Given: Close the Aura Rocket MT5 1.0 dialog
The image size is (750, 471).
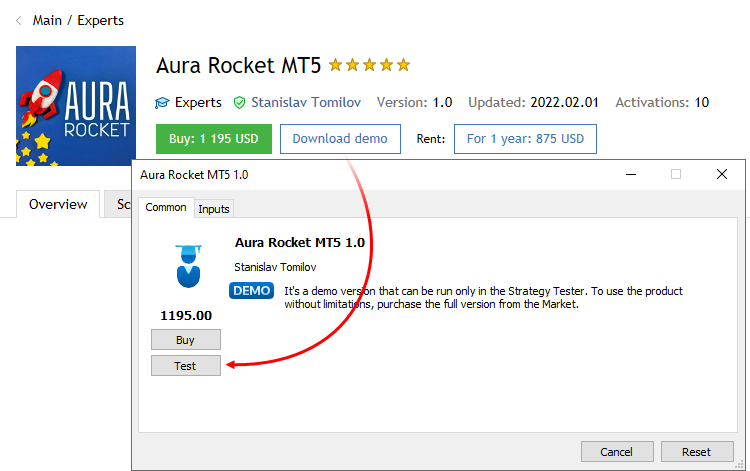Looking at the screenshot, I should (x=722, y=175).
